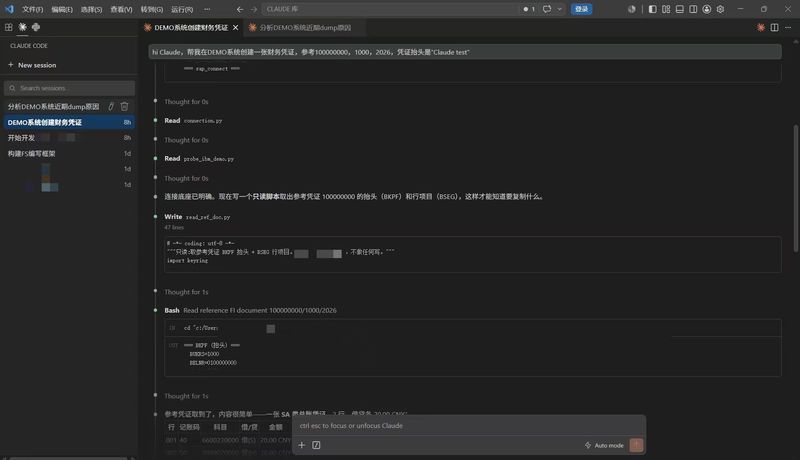Open the customize layout icon
This screenshot has height=460, width=800.
666,9
